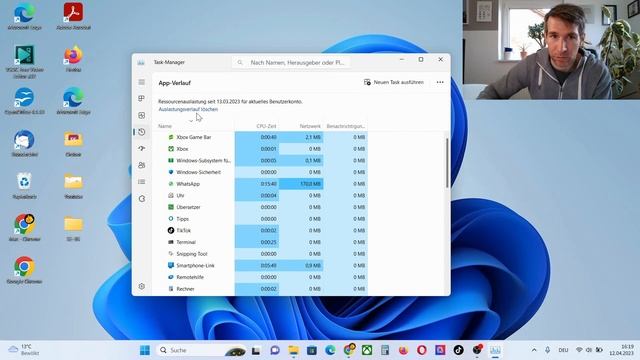Image resolution: width=640 pixels, height=360 pixels.
Task: Open the Windows Start menu
Action: click(x=144, y=350)
